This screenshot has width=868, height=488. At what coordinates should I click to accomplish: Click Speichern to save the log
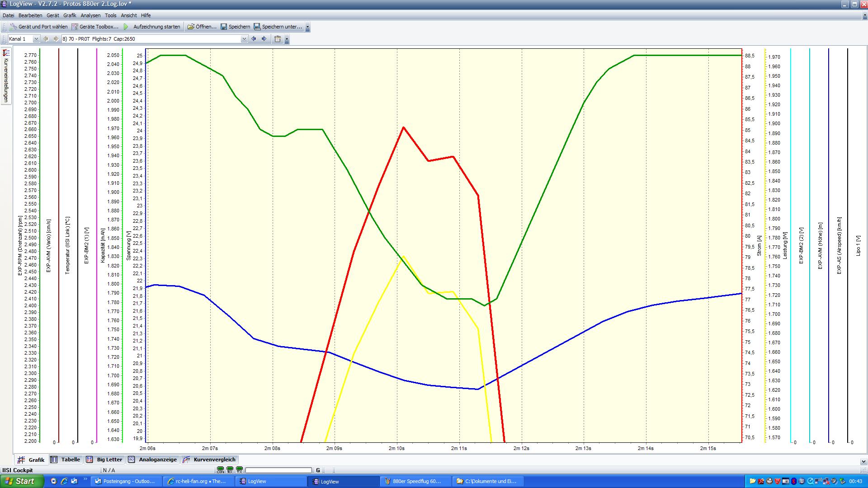click(235, 27)
